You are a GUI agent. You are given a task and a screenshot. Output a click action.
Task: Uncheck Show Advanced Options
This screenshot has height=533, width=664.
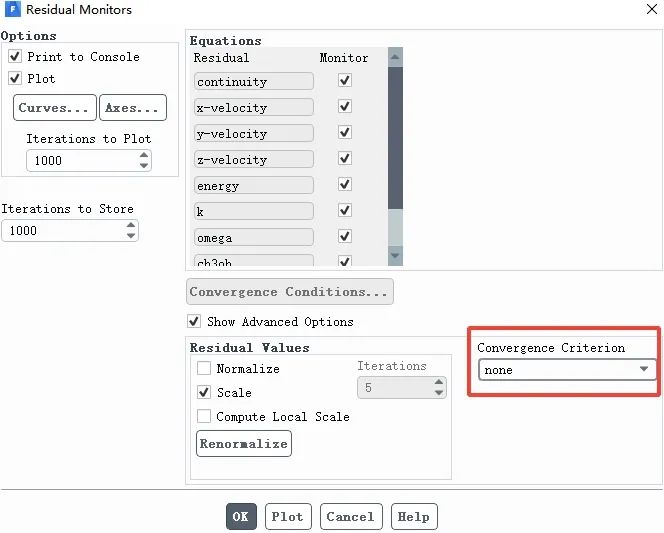click(x=194, y=322)
